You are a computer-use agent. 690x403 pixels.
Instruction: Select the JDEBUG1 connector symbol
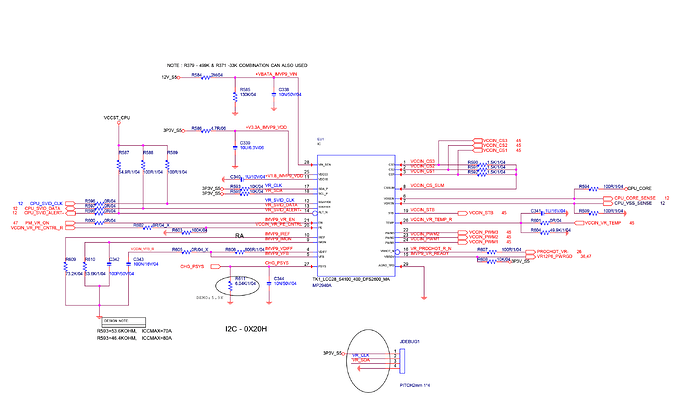pos(402,361)
